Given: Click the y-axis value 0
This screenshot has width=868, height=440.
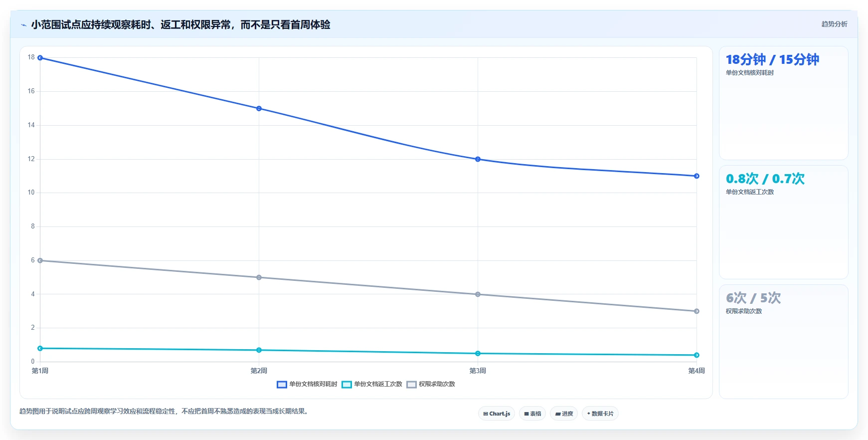Looking at the screenshot, I should 33,362.
